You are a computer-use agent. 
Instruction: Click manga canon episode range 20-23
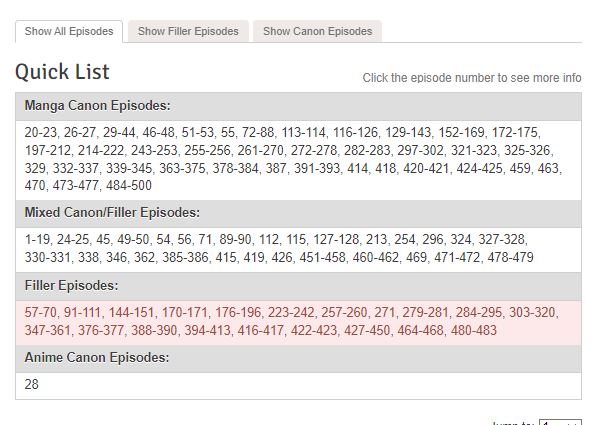pos(41,132)
